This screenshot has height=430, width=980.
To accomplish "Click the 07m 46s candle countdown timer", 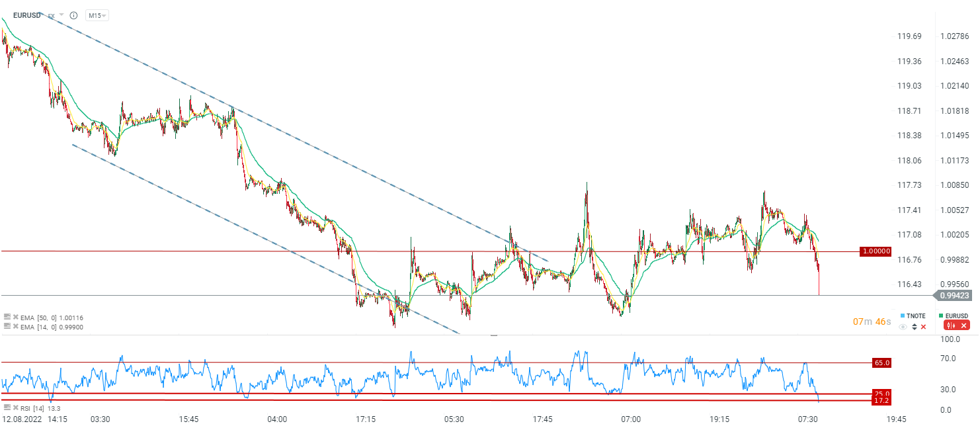I will (872, 322).
